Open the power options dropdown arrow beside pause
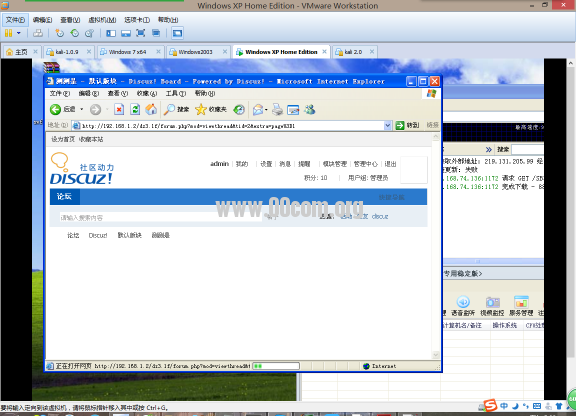 pos(18,33)
